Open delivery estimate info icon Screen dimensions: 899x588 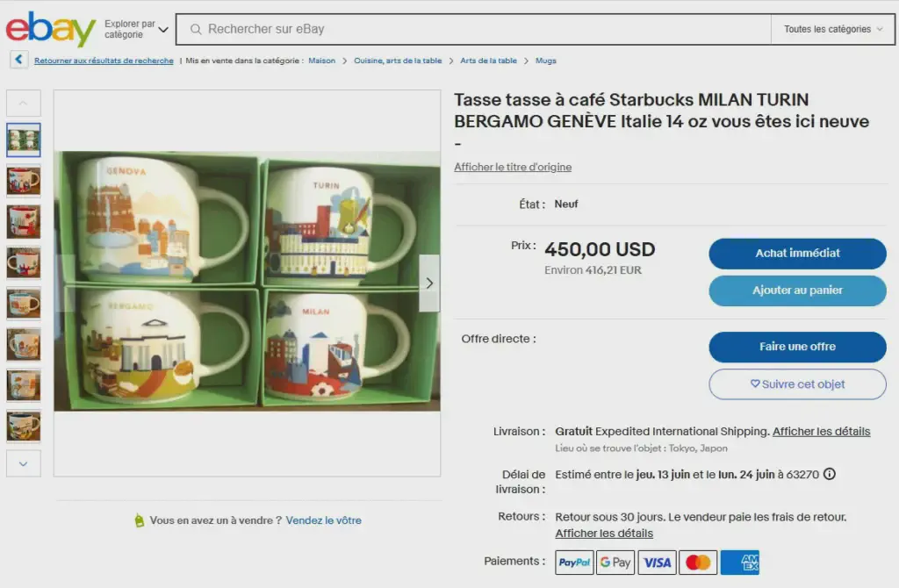click(829, 474)
